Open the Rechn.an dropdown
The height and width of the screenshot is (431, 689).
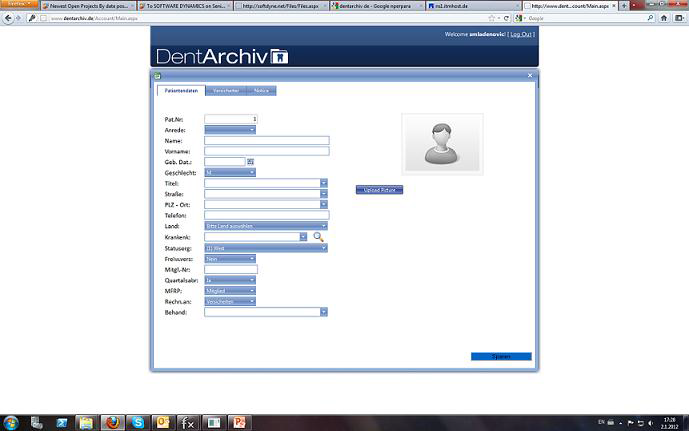pyautogui.click(x=230, y=301)
